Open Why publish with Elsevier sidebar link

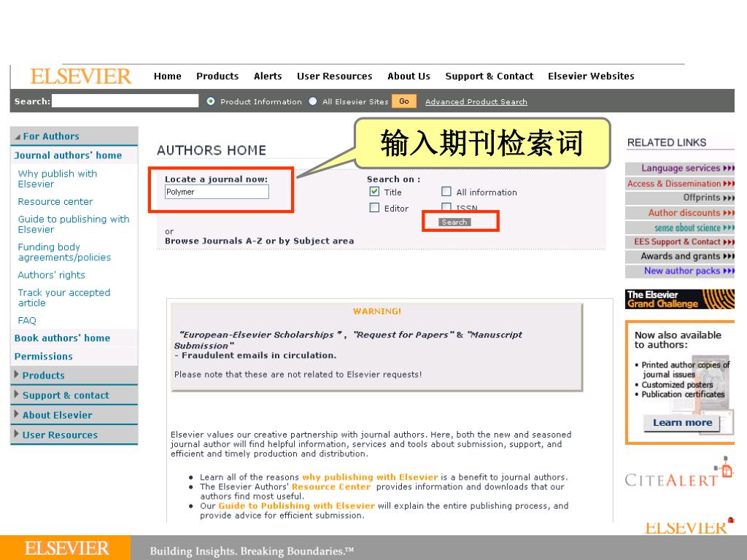coord(57,179)
